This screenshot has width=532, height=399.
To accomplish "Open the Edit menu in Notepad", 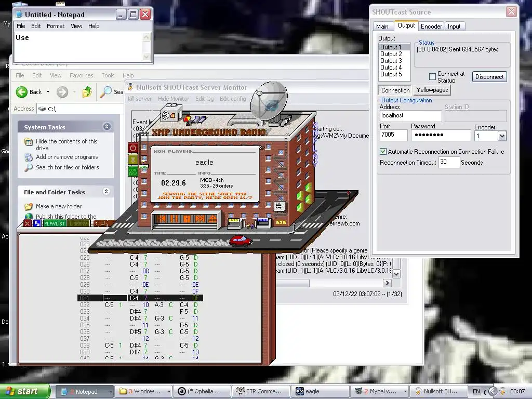I will [x=36, y=26].
